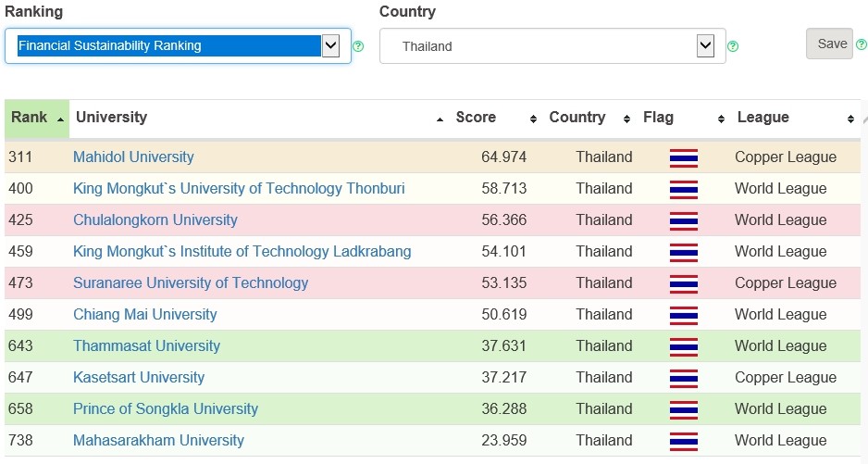Screen dimensions: 868x464
Task: Click Thailand flag in Ladkrabang row
Action: click(684, 253)
